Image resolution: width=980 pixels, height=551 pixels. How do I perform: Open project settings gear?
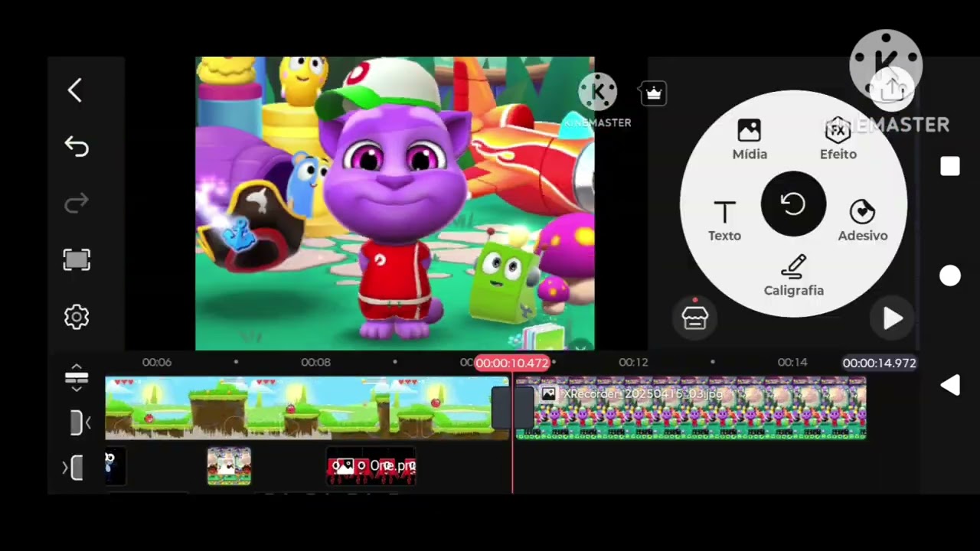click(x=77, y=317)
